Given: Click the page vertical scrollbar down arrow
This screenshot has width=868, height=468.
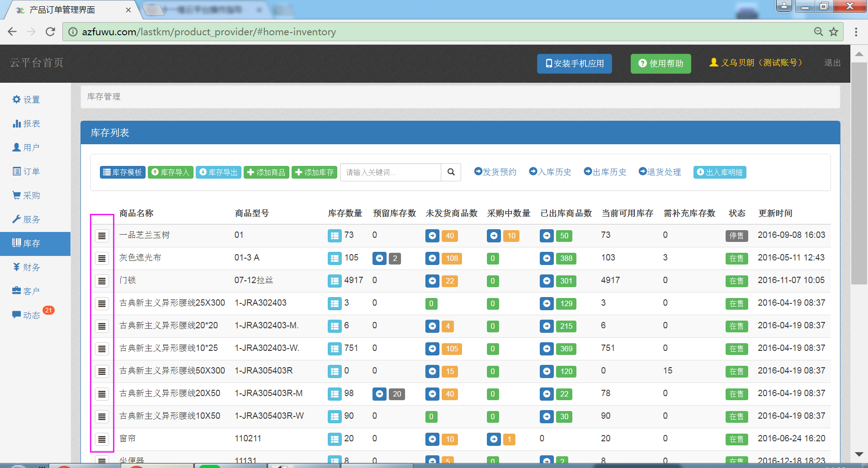Looking at the screenshot, I should click(859, 454).
